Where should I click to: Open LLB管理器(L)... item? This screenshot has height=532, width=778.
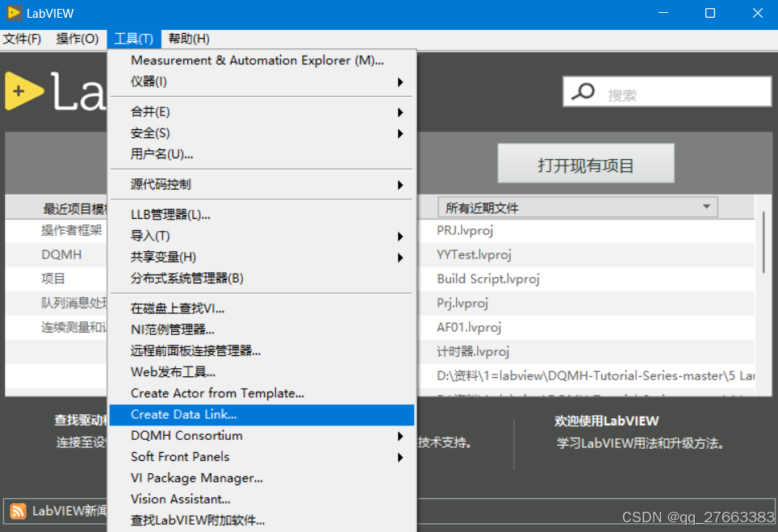pos(262,215)
